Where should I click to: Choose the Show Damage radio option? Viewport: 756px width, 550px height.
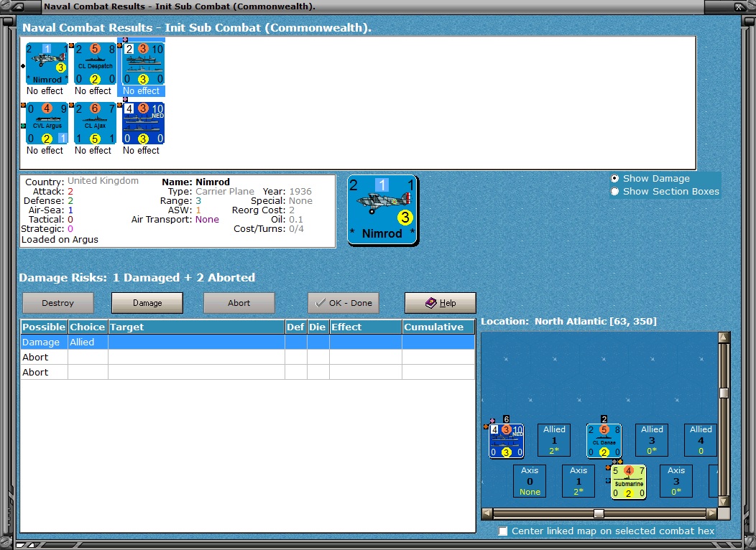click(614, 178)
